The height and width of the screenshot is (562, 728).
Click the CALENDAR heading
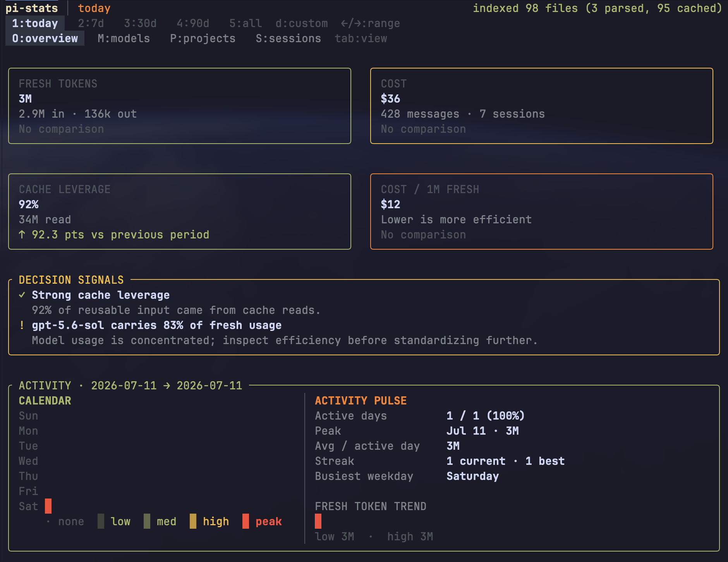tap(45, 401)
